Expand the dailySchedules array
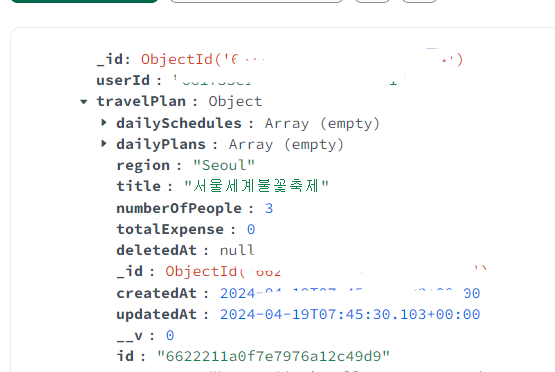Viewport: 555px width, 372px height. (x=104, y=123)
